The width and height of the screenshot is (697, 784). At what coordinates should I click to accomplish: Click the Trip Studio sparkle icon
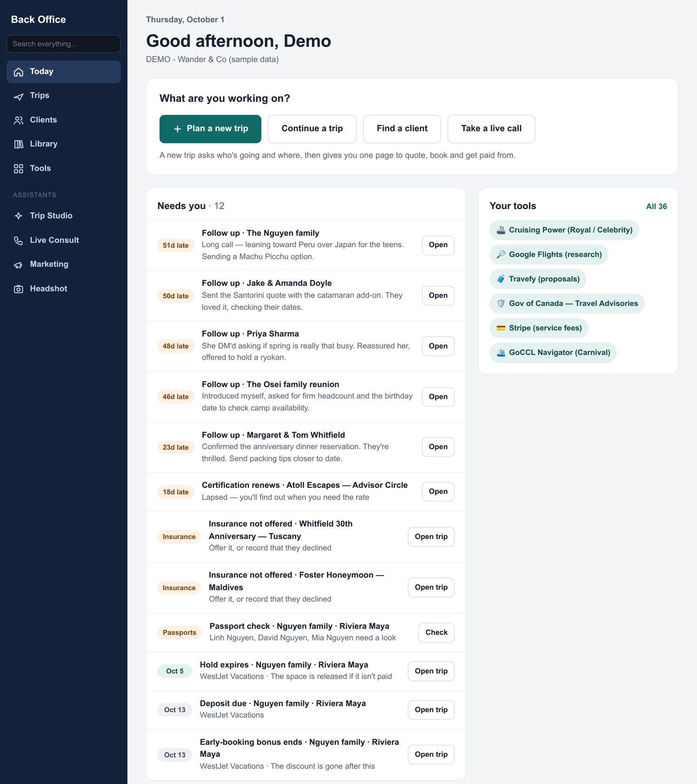(x=18, y=216)
